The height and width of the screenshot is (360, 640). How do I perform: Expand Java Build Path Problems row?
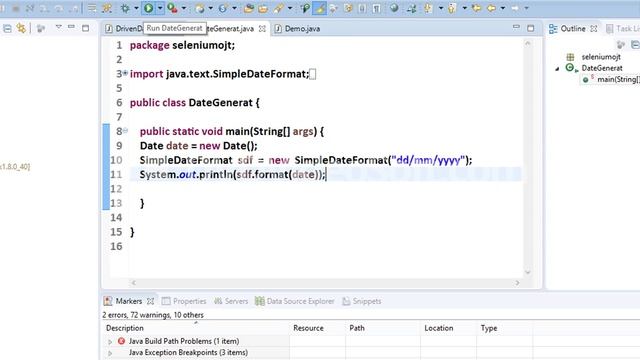coord(109,342)
